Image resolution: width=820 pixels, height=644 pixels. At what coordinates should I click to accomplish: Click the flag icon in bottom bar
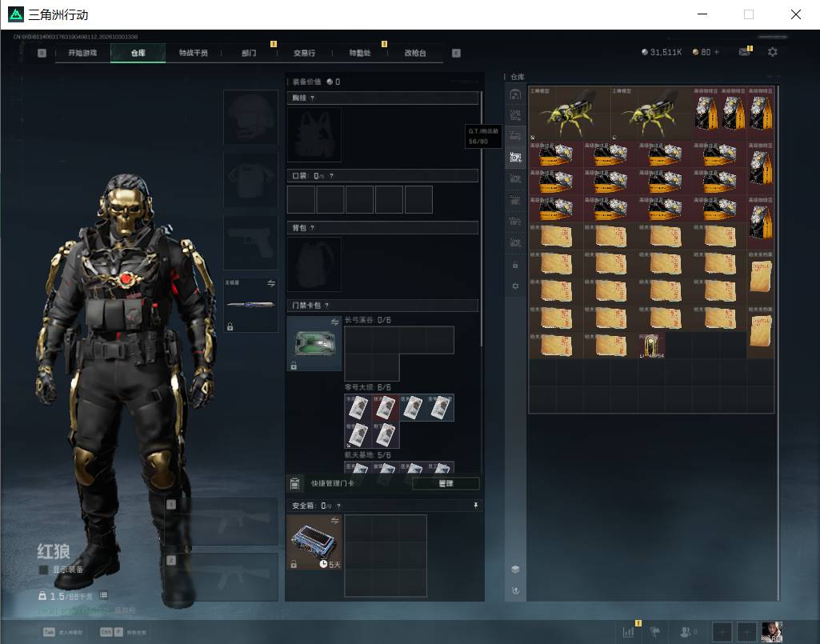654,631
